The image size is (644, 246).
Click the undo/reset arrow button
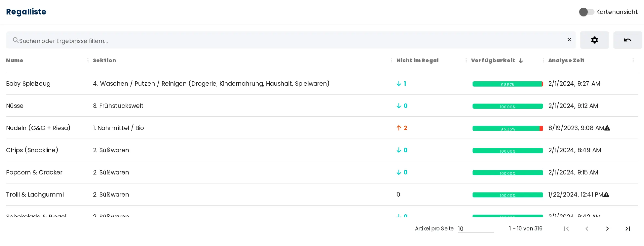point(627,40)
